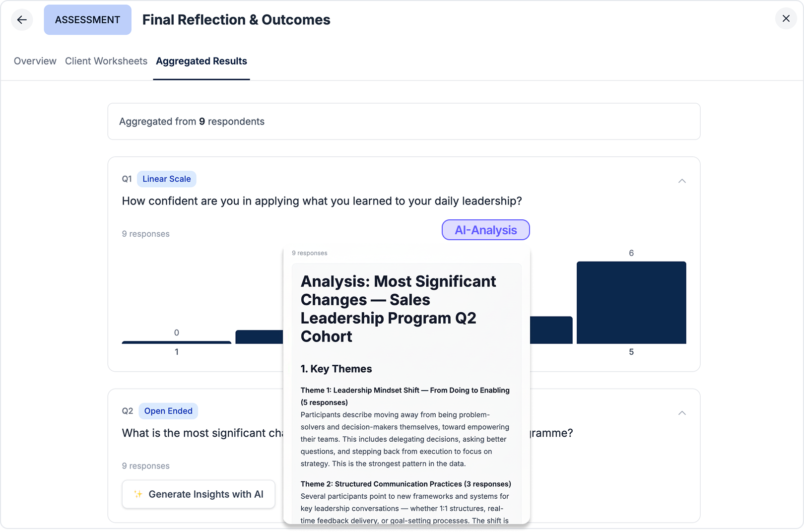Viewport: 804px width, 532px height.
Task: Click the shortest bar above rating 1
Action: tap(176, 341)
